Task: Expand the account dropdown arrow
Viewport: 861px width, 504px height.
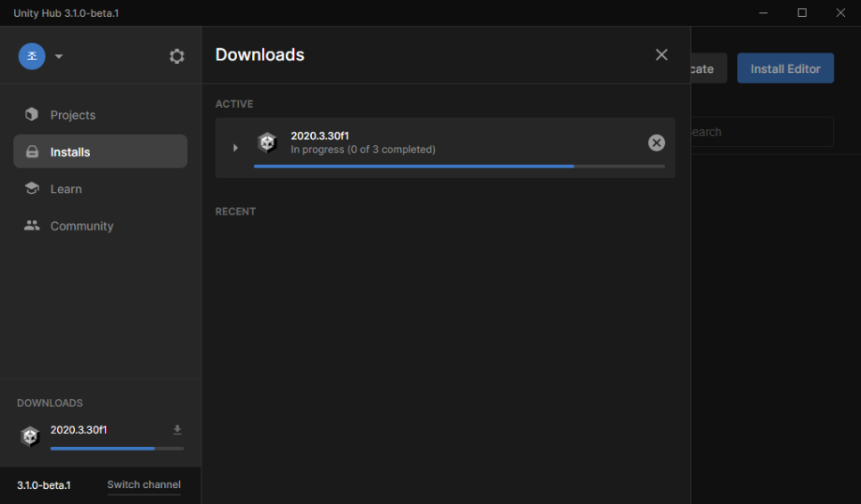Action: tap(59, 56)
